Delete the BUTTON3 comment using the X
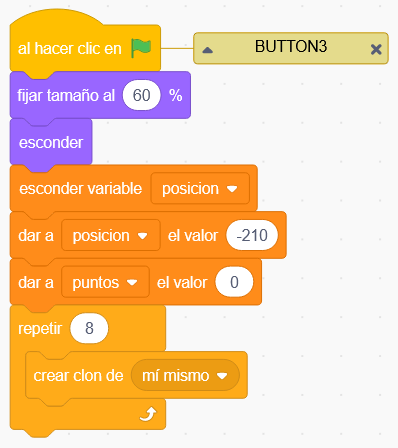This screenshot has height=448, width=398. (x=376, y=50)
